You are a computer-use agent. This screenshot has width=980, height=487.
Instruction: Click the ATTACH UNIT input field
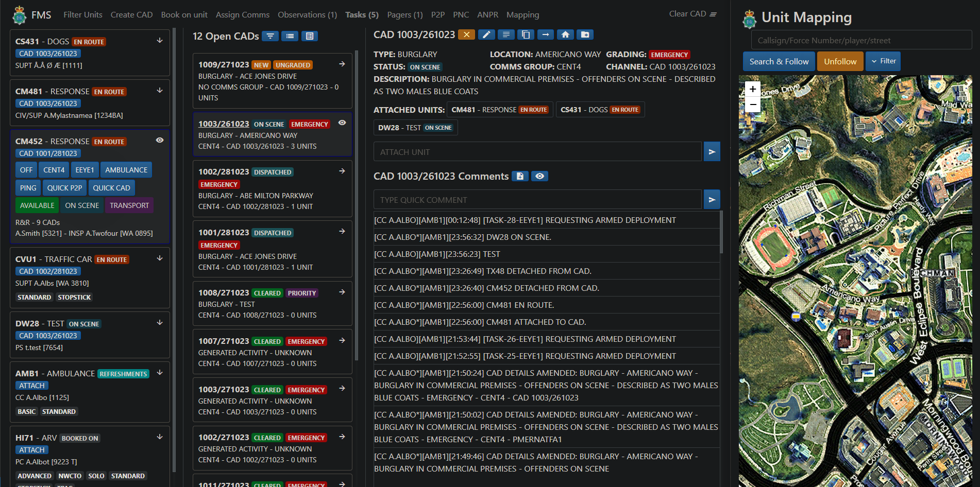point(537,152)
